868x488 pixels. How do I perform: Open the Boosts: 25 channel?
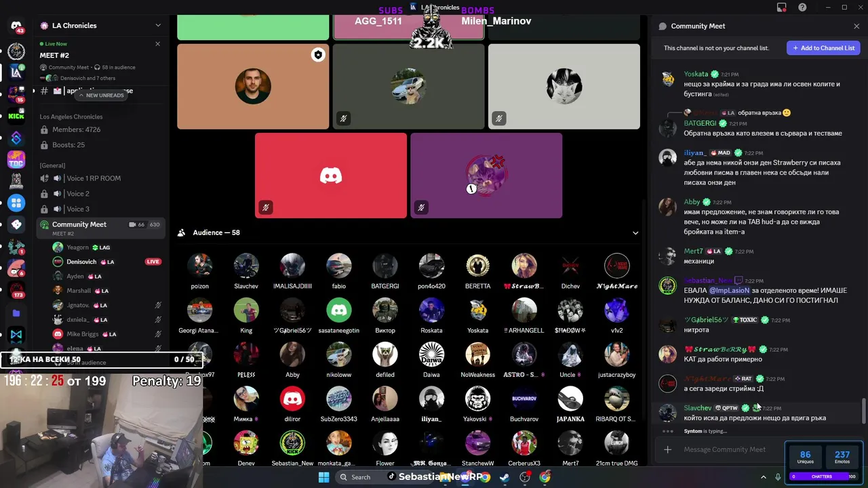pos(100,145)
